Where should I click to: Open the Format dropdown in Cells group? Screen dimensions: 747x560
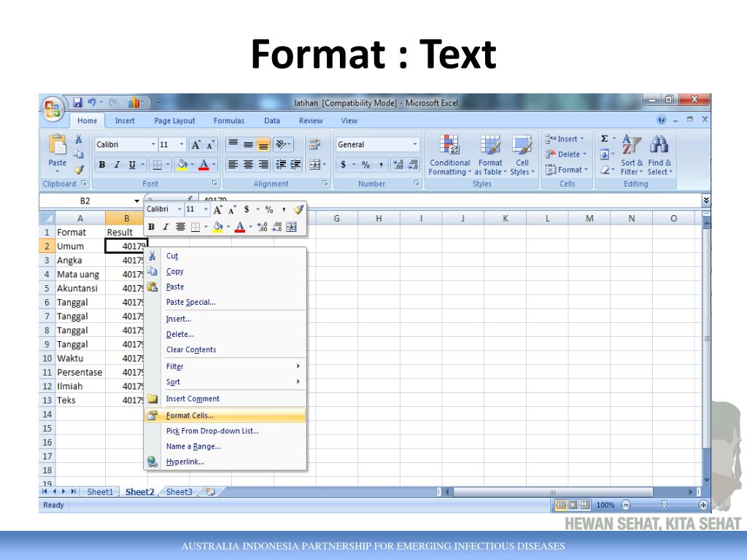pyautogui.click(x=567, y=169)
